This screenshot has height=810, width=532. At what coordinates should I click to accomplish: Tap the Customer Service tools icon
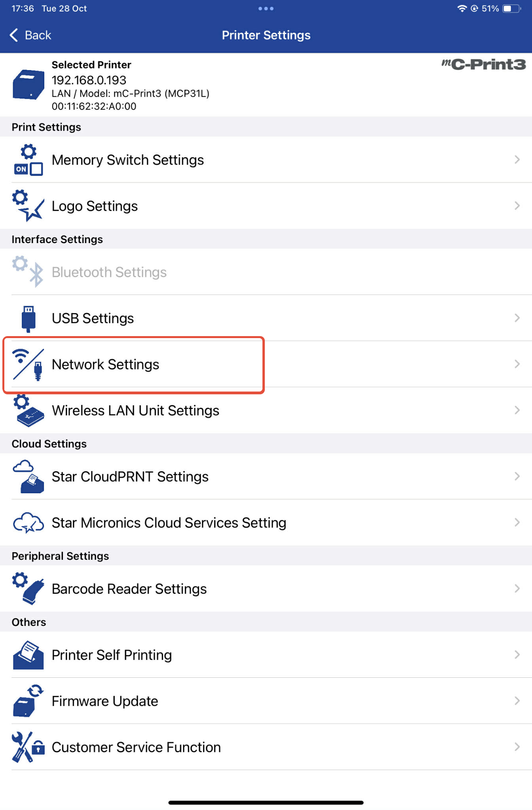coord(28,747)
